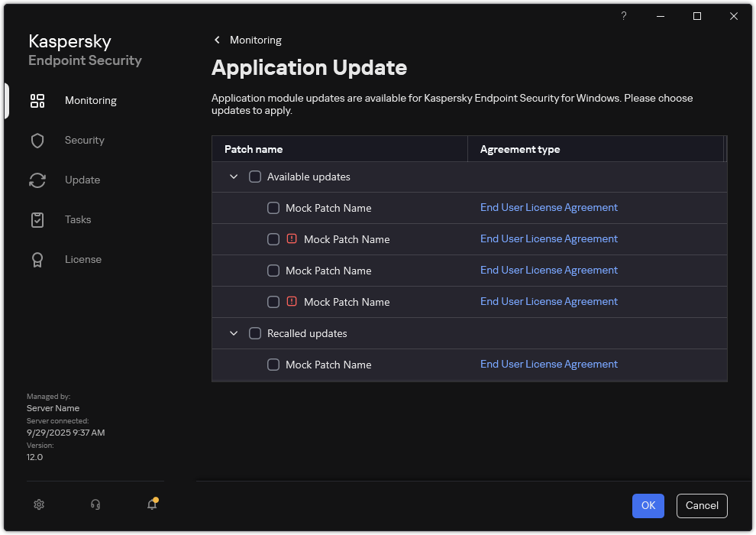This screenshot has width=756, height=535.
Task: Open notifications via the bell icon
Action: click(x=150, y=504)
